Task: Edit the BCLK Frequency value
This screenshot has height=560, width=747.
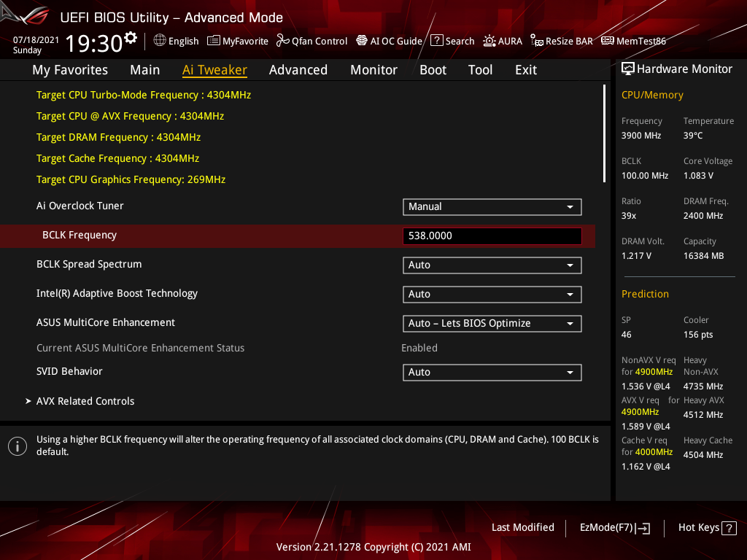Action: pos(492,235)
